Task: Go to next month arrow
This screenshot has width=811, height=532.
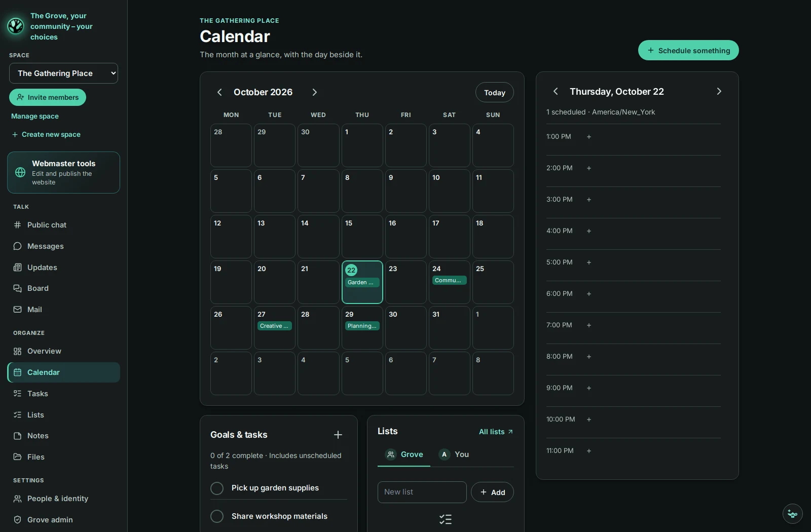Action: (315, 92)
